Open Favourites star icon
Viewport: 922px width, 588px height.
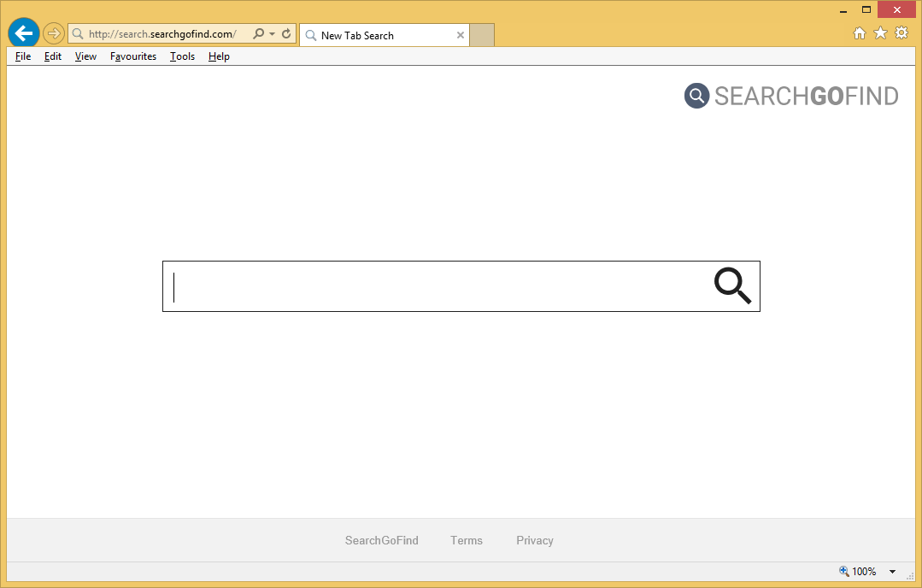(x=880, y=33)
